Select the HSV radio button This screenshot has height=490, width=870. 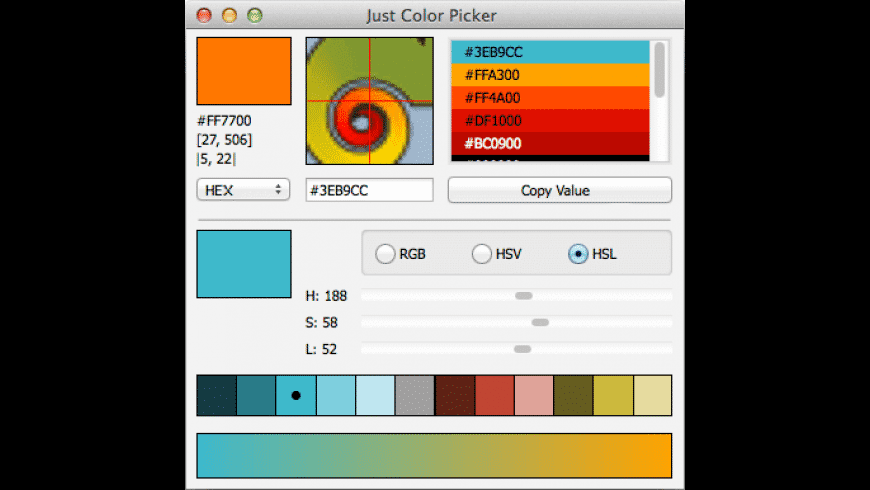click(482, 254)
